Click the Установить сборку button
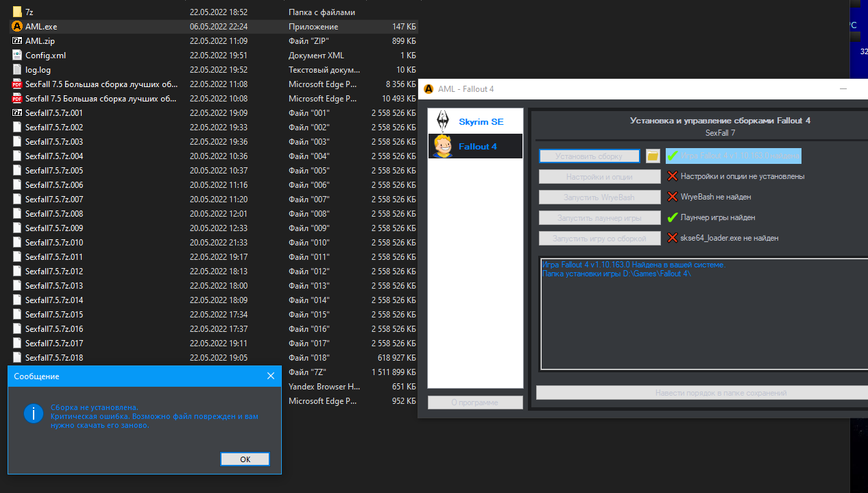This screenshot has width=868, height=493. (x=589, y=156)
